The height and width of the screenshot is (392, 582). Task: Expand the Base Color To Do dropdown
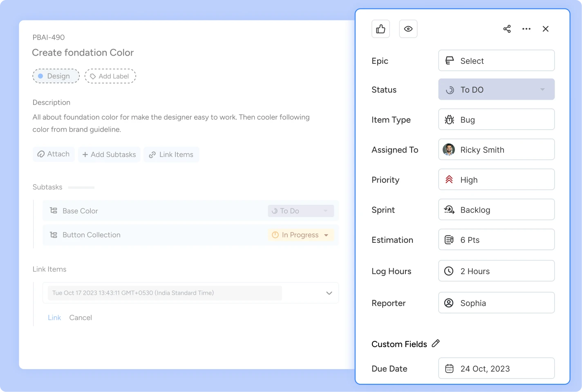[x=301, y=211]
